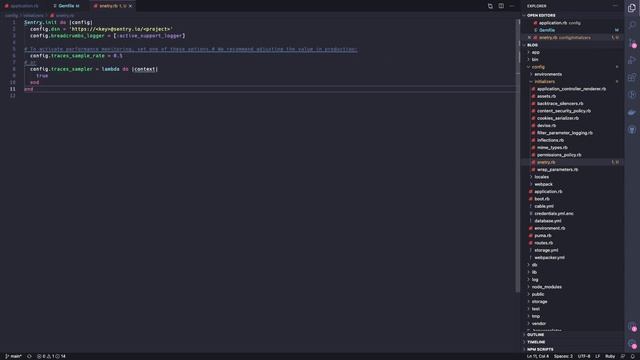Close sentry.rb in Open Editors list
This screenshot has height=360, width=640.
coord(529,38)
